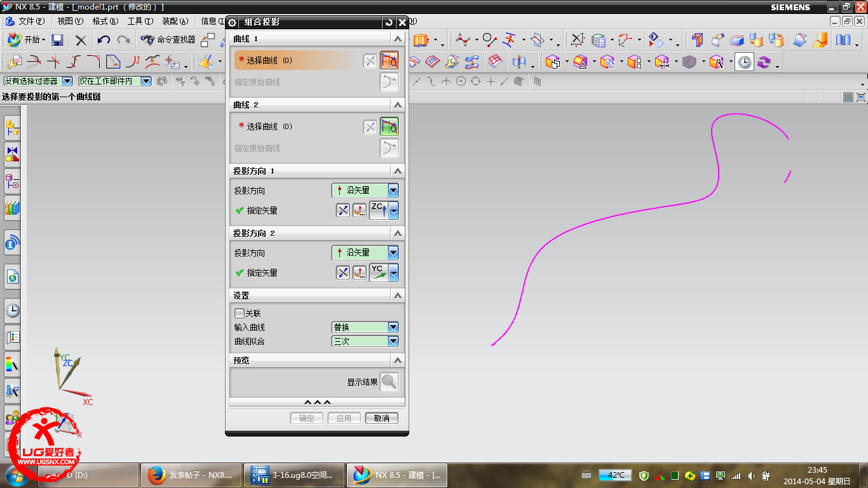Open the 视图(V) menu
The width and height of the screenshot is (868, 488).
[70, 21]
